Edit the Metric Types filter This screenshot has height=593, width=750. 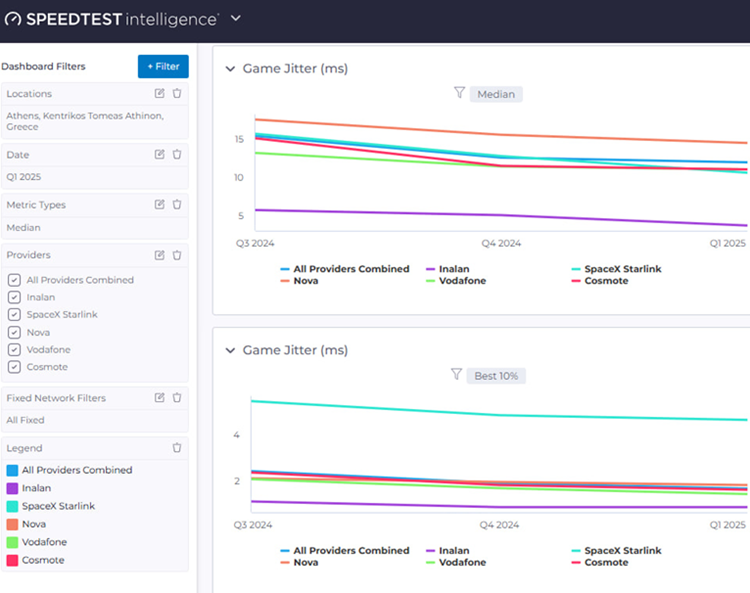(x=159, y=205)
